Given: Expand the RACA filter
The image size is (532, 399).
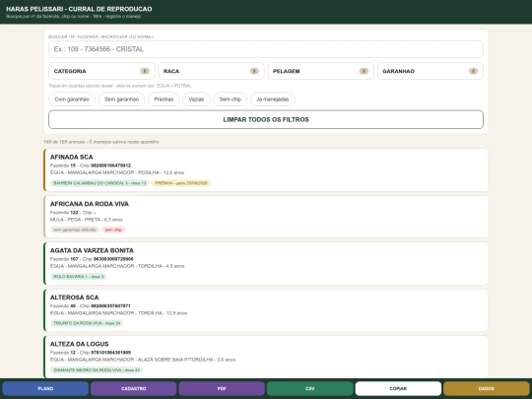Looking at the screenshot, I should click(x=211, y=71).
